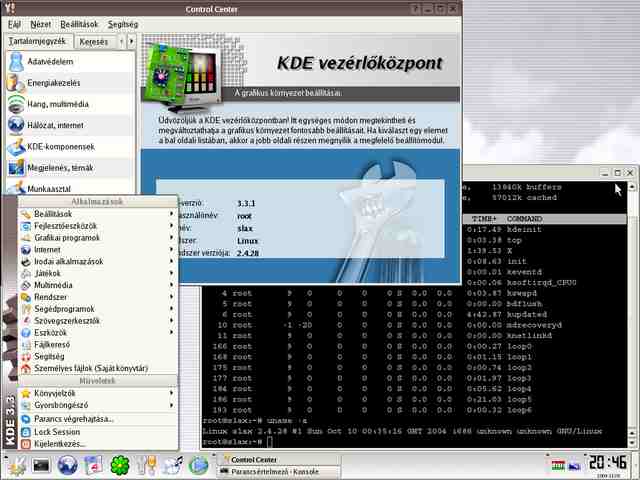This screenshot has height=480, width=640.
Task: Select Control Center in the taskbar
Action: click(279, 460)
